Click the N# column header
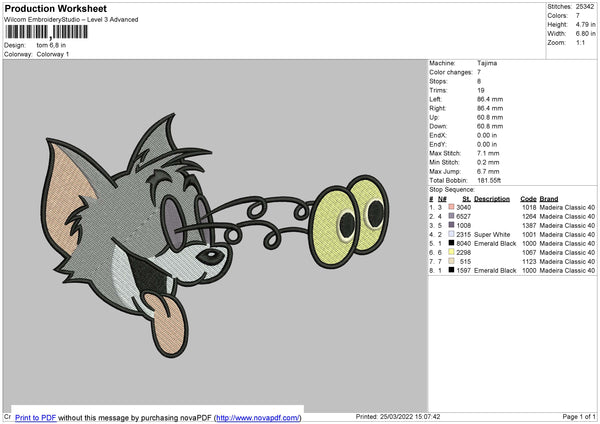This screenshot has height=424, width=600. pyautogui.click(x=442, y=199)
